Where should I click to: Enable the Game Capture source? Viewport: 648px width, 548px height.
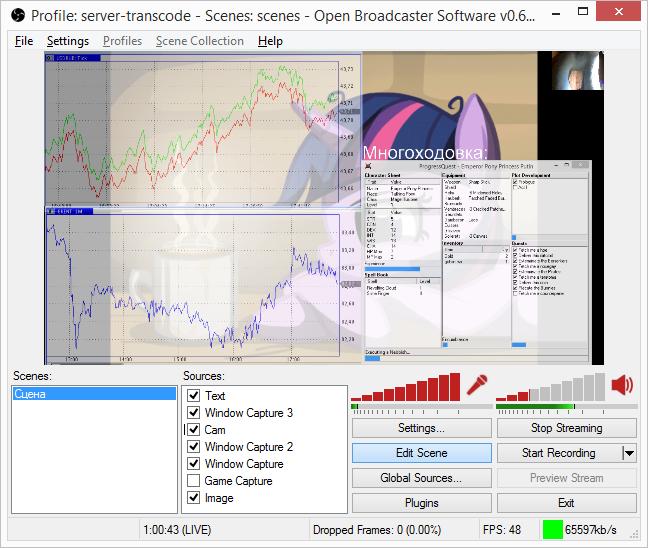point(193,481)
